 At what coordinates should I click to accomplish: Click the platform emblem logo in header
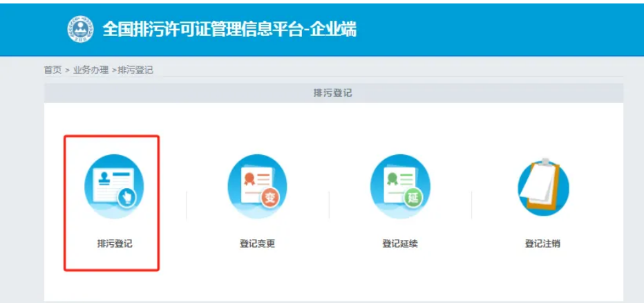80,28
